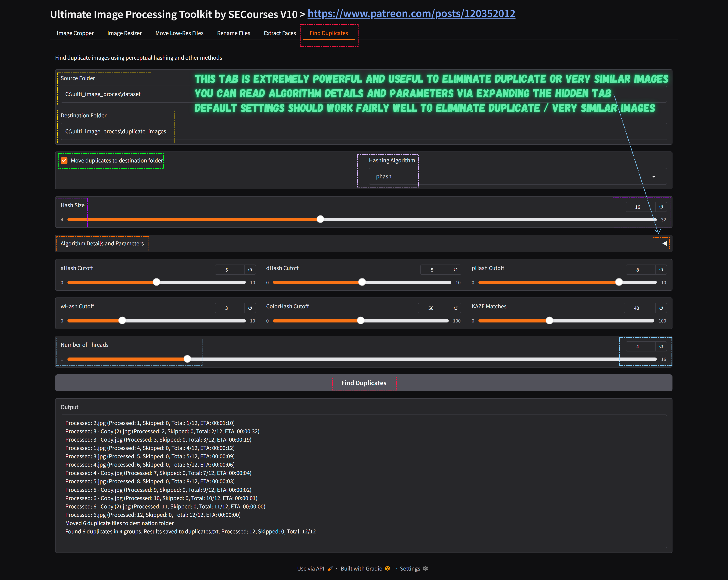Click the Hash Size slider handle
The height and width of the screenshot is (580, 728).
click(x=320, y=219)
